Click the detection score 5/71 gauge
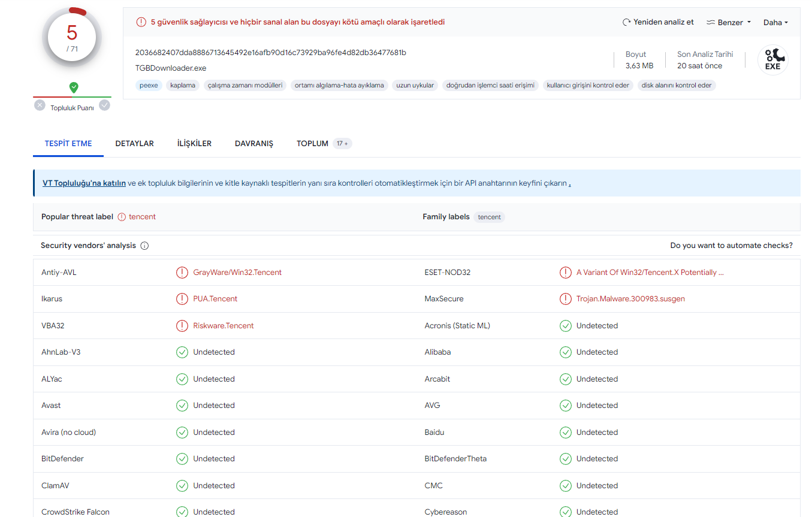Viewport: 812px width, 517px height. 72,37
